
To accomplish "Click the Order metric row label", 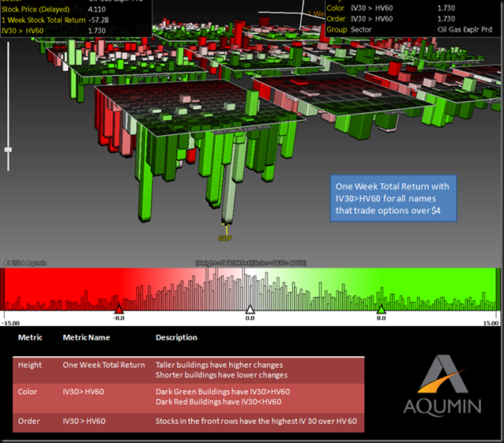I will pyautogui.click(x=28, y=421).
